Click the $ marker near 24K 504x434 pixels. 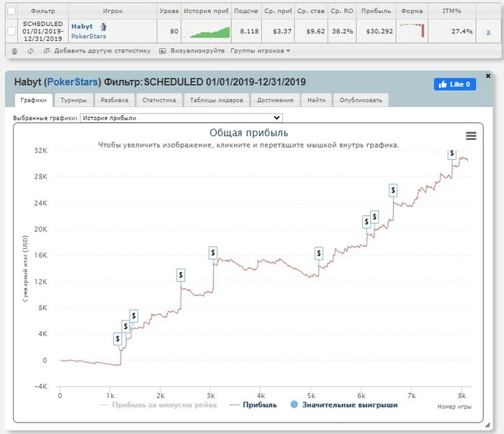(x=393, y=191)
